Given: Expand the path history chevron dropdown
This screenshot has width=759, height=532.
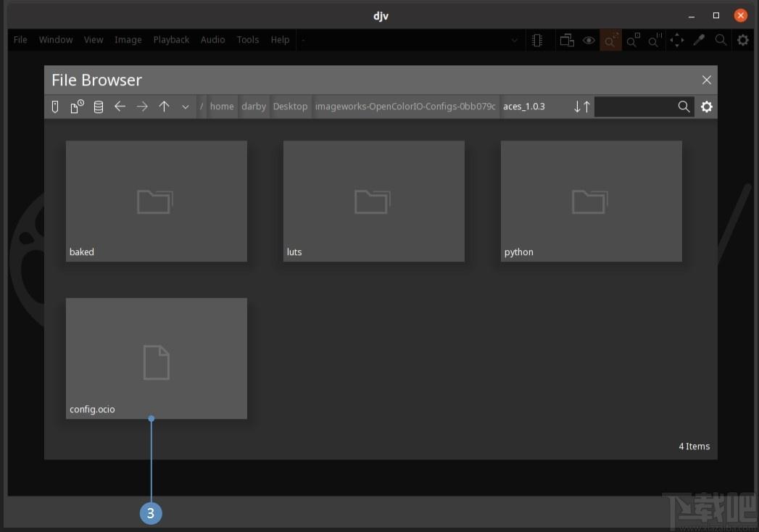Looking at the screenshot, I should 186,107.
